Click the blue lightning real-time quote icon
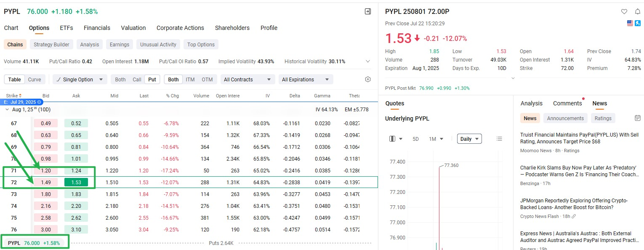 point(637,23)
